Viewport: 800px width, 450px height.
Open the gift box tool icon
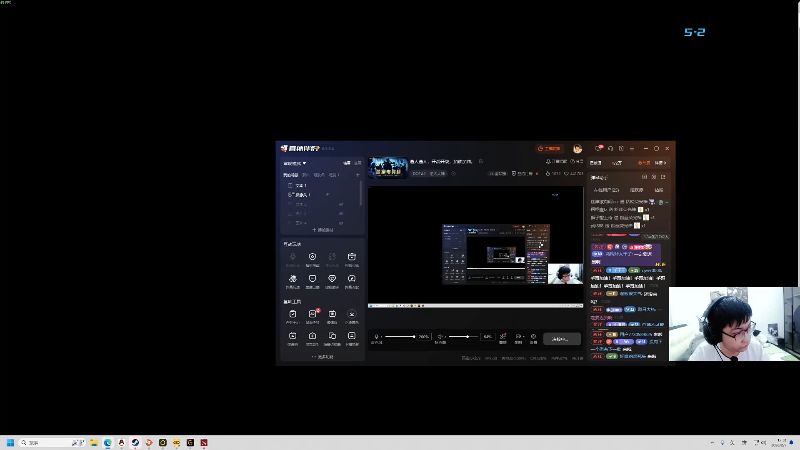tap(352, 257)
